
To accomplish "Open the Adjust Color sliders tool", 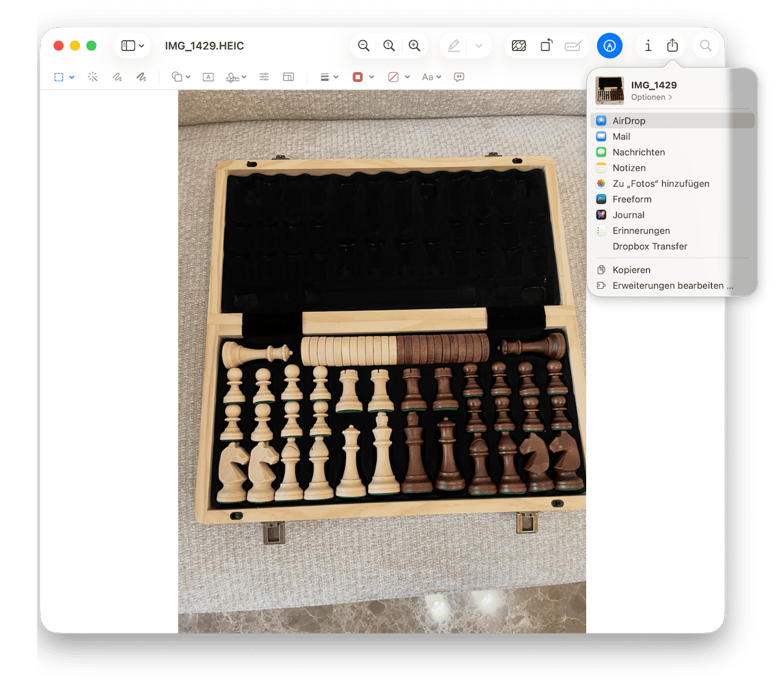I will point(264,77).
